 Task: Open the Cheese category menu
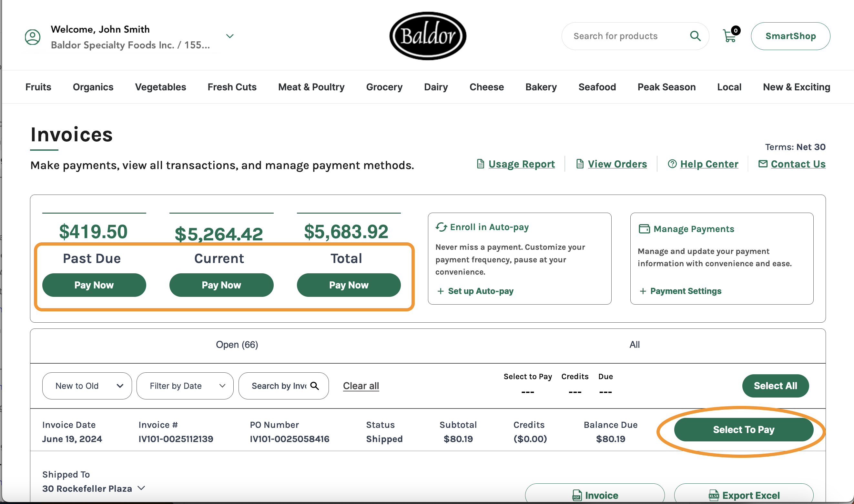point(486,87)
